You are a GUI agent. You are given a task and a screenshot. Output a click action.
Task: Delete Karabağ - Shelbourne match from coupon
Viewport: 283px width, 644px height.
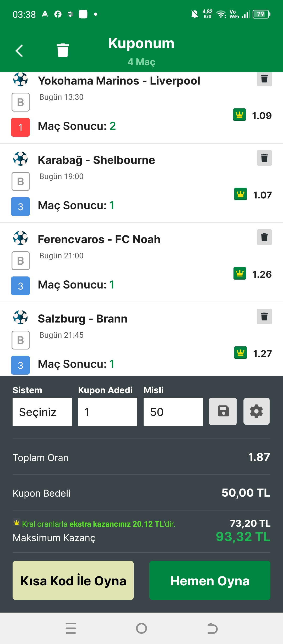coord(264,158)
